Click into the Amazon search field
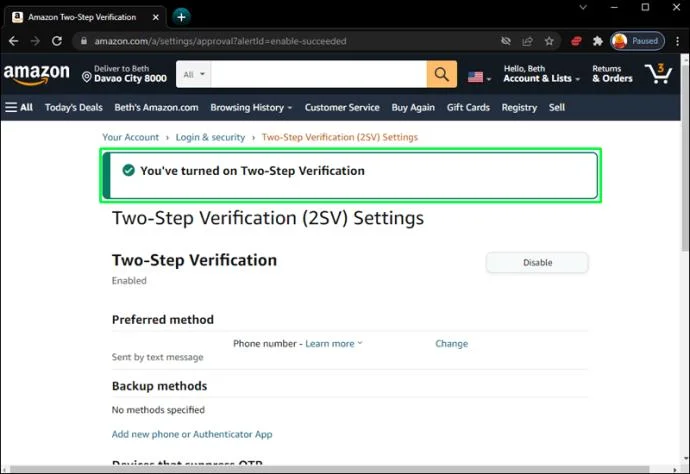Viewport: 690px width, 474px height. (x=319, y=74)
